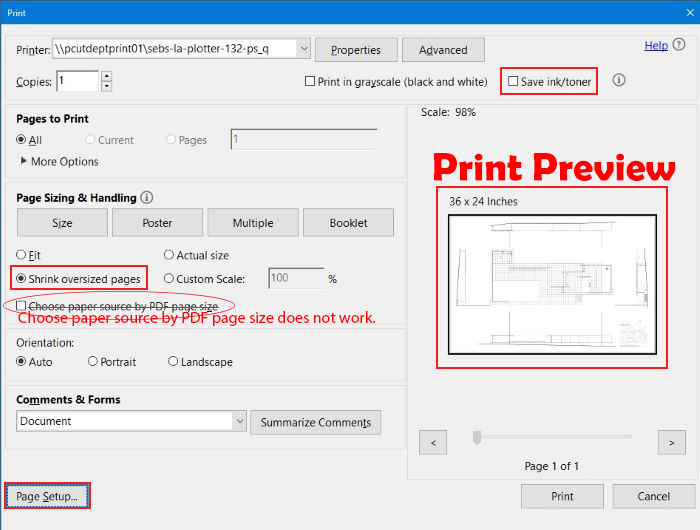Increase the number of copies with the up arrow
This screenshot has width=700, height=530.
point(107,76)
